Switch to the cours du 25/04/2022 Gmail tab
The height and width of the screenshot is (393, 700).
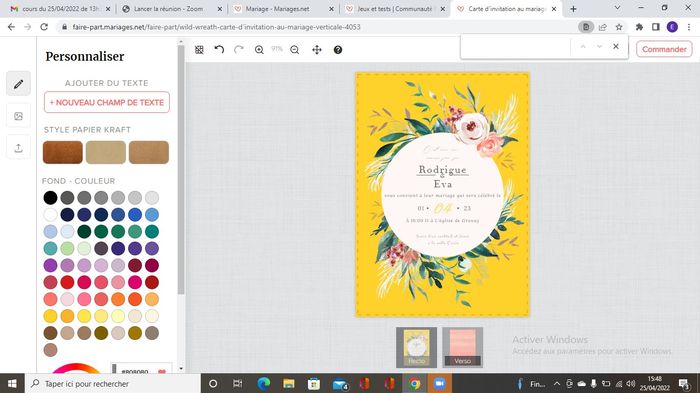pos(60,9)
